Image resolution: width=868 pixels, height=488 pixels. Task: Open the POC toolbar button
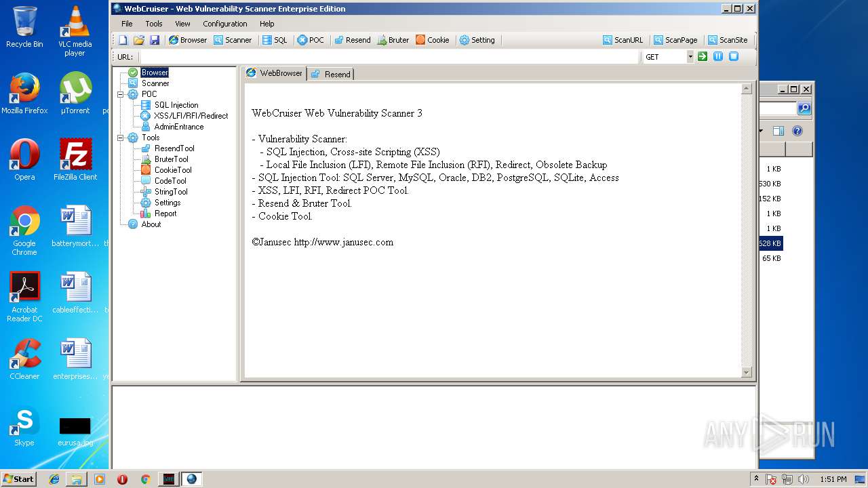311,40
